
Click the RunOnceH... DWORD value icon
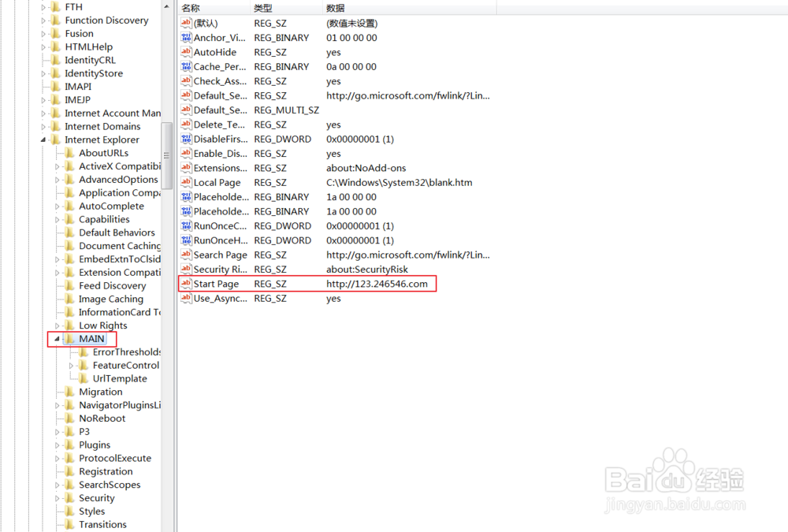pyautogui.click(x=186, y=240)
